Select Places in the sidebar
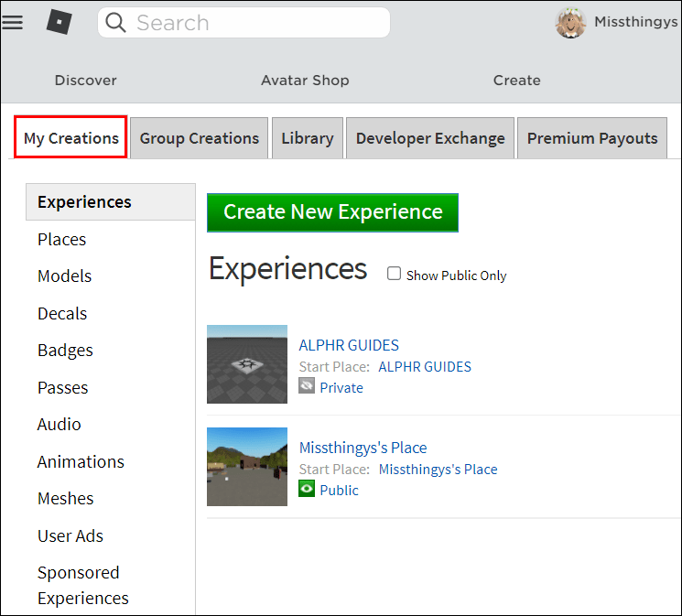 coord(61,239)
